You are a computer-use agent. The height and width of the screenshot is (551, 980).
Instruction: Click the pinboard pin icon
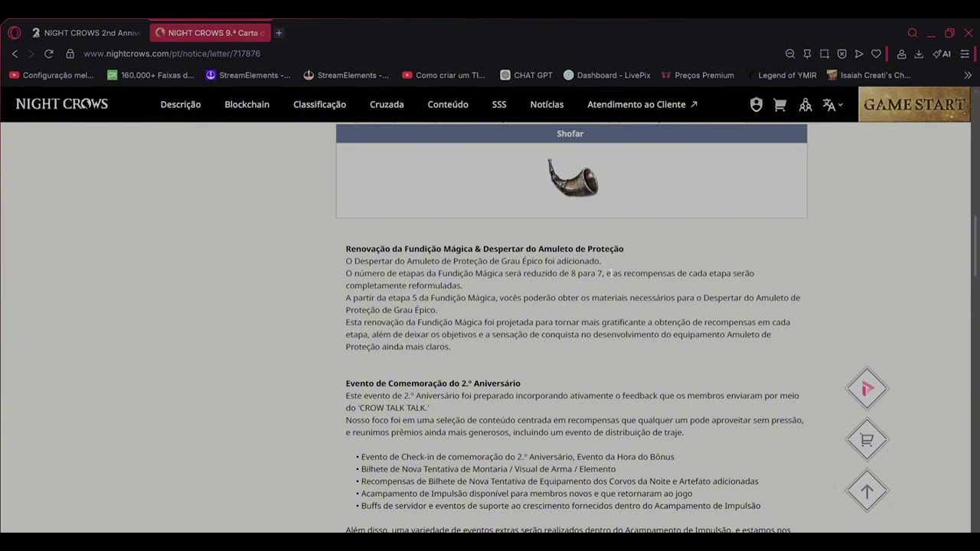807,54
